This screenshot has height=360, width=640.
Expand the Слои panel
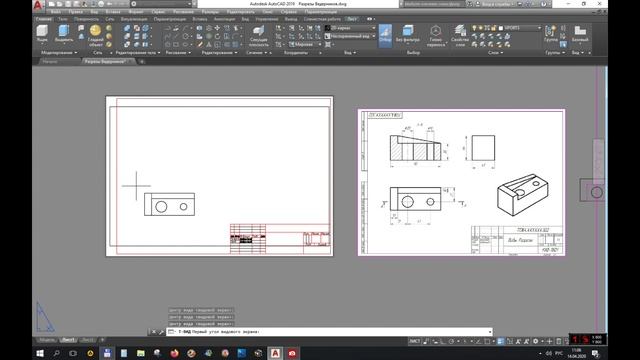(496, 53)
